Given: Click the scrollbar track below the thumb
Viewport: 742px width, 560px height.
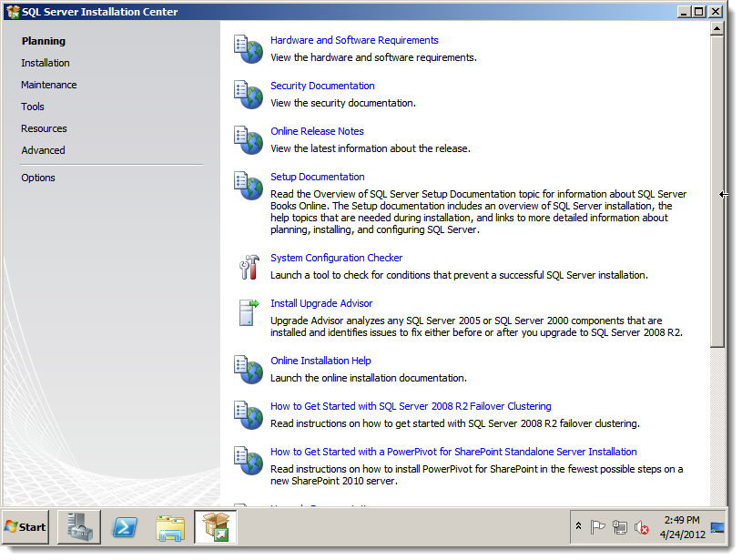Looking at the screenshot, I should coord(717,426).
